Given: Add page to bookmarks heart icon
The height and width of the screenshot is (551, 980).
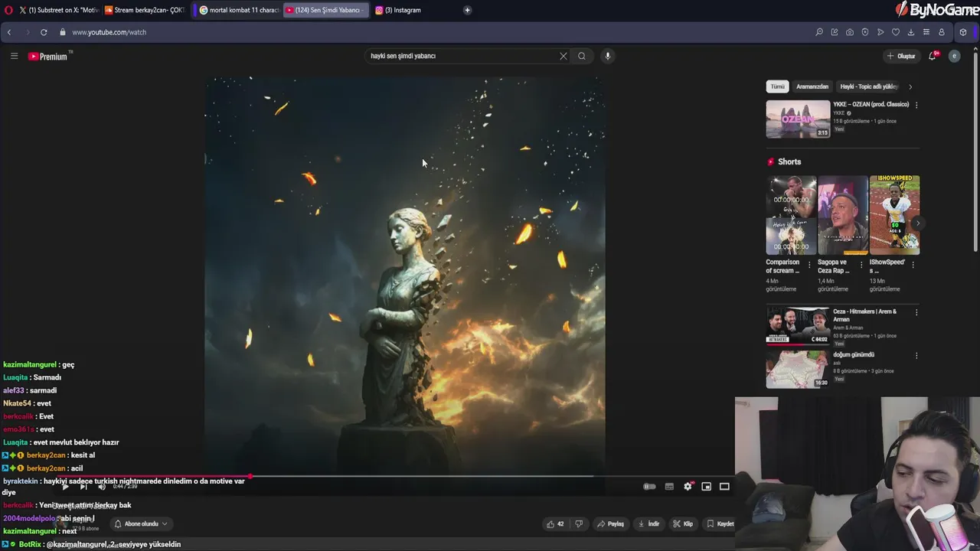Looking at the screenshot, I should (896, 32).
